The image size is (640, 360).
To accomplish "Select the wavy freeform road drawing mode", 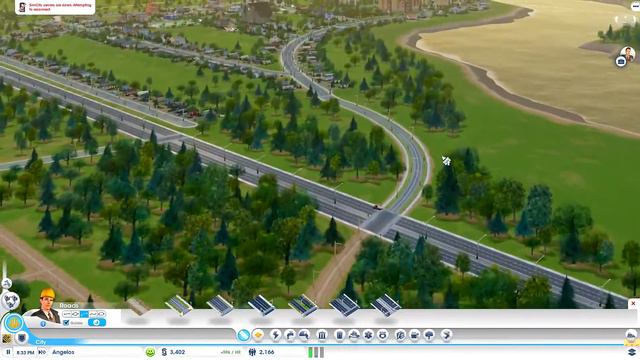I will [x=93, y=314].
